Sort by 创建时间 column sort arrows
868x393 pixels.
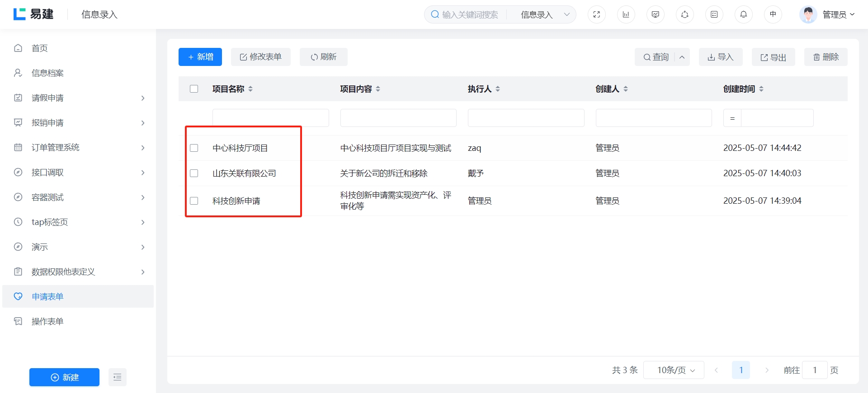[761, 89]
